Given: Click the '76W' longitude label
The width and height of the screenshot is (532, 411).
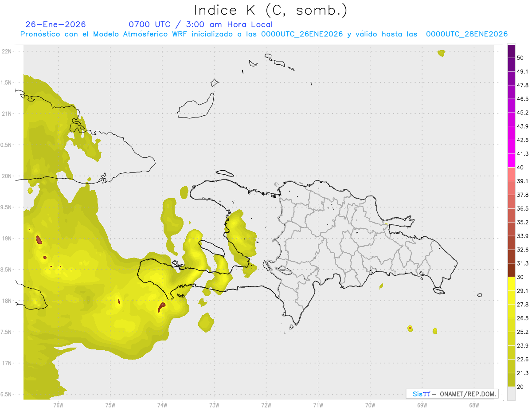Looking at the screenshot, I should pos(58,405).
